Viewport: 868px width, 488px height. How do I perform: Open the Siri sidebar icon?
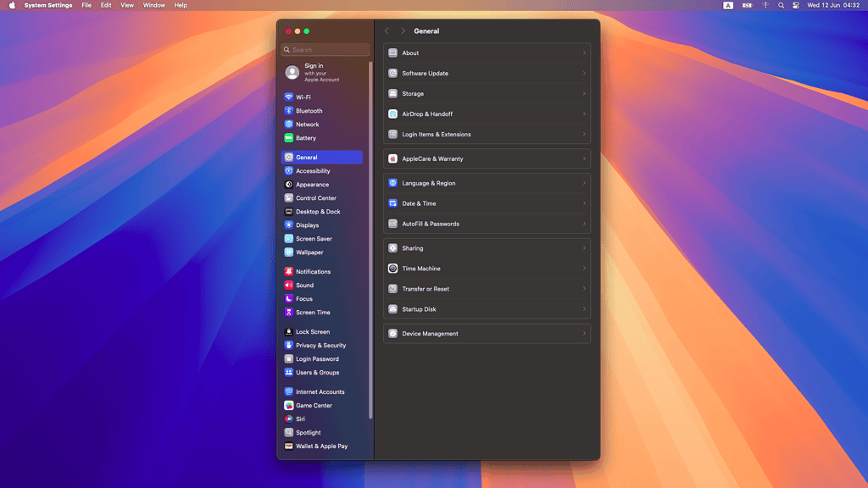[x=289, y=419]
